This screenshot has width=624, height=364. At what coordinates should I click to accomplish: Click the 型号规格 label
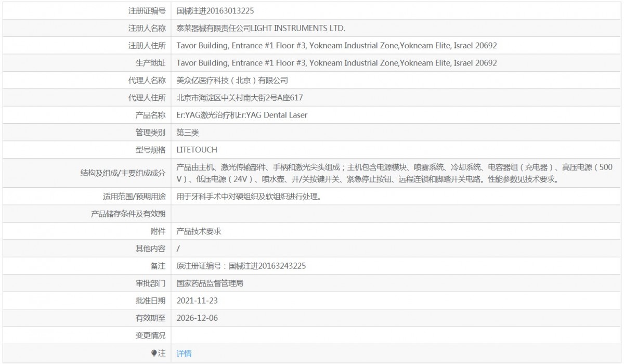(x=151, y=150)
